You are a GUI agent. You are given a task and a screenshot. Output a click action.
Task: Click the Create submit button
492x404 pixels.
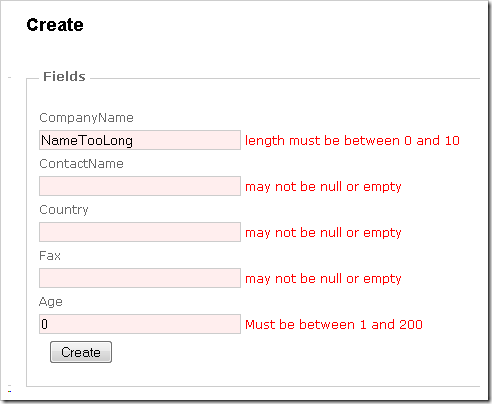pyautogui.click(x=81, y=352)
